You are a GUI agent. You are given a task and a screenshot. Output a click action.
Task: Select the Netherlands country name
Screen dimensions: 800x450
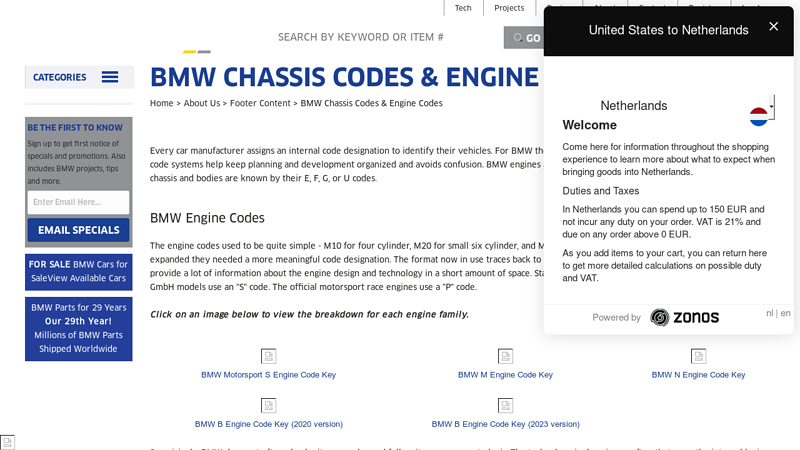pos(634,106)
